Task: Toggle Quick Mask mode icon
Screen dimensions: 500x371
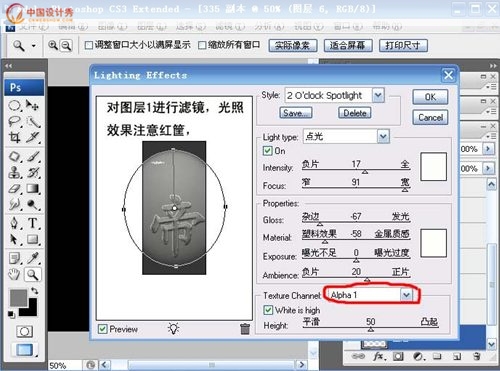Action: pos(24,331)
